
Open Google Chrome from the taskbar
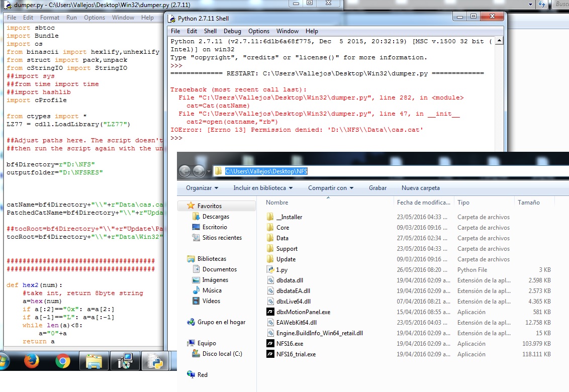click(63, 361)
